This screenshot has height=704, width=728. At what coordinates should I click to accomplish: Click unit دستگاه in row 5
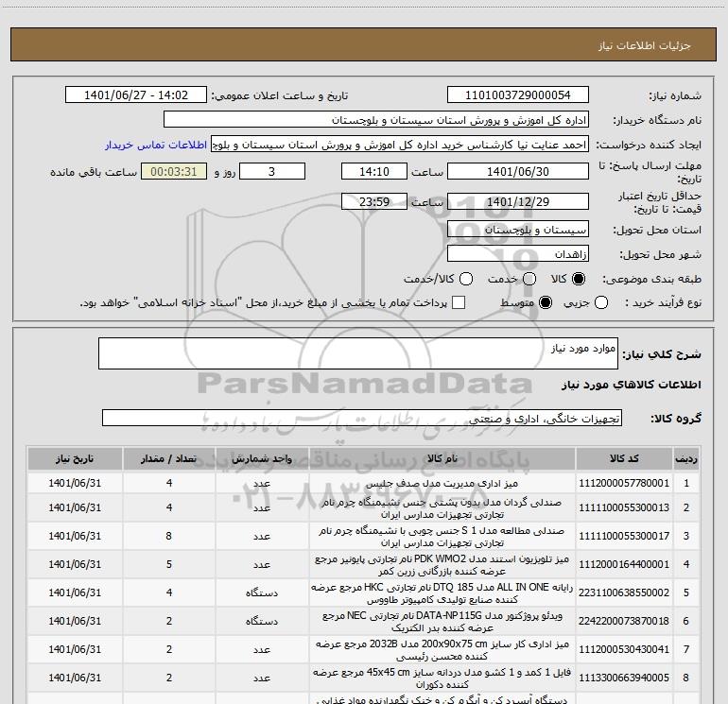(262, 592)
